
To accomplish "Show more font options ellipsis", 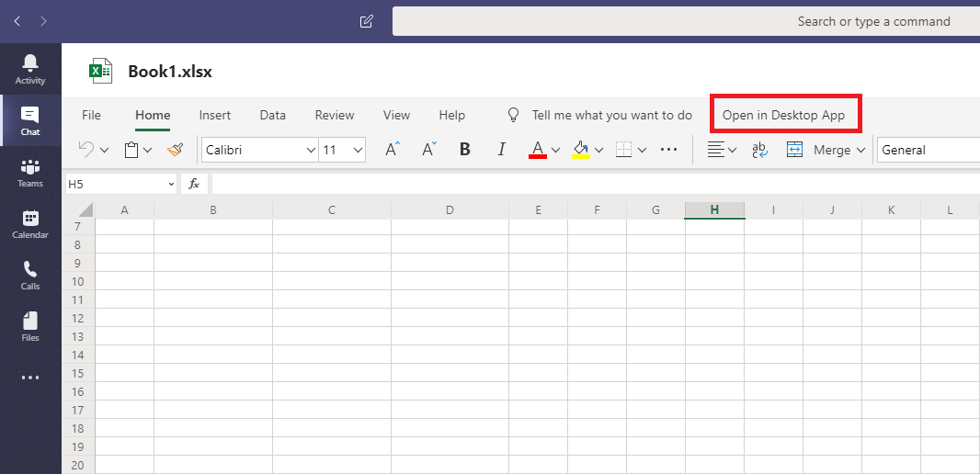I will coord(668,150).
